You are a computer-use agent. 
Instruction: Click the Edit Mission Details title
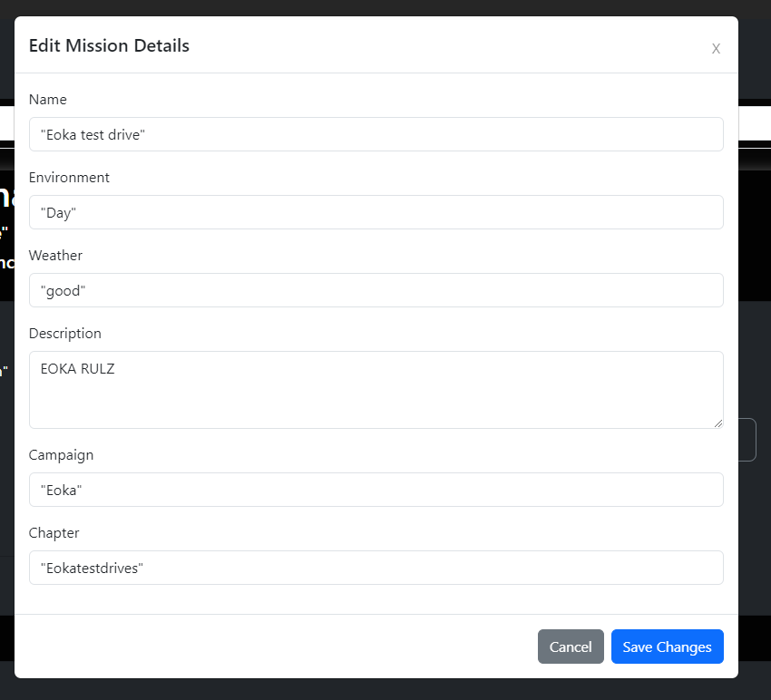[x=109, y=45]
